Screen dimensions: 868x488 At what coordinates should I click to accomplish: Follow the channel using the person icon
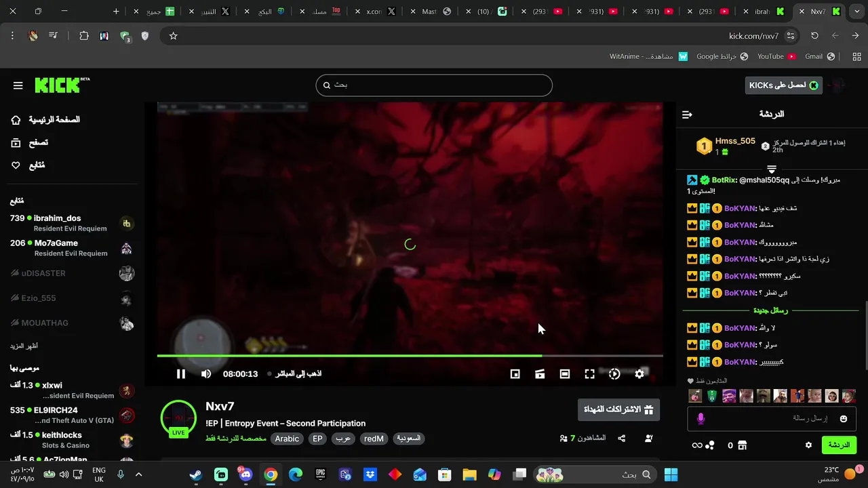(x=648, y=439)
